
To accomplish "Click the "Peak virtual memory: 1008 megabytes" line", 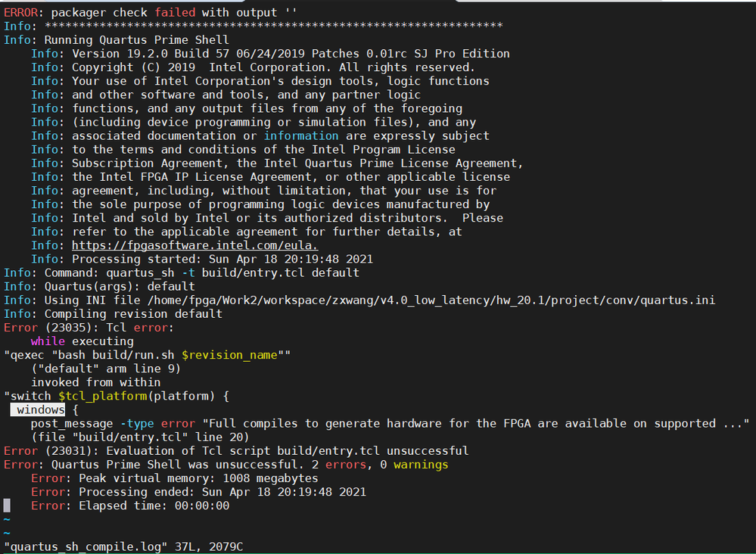I will tap(175, 478).
